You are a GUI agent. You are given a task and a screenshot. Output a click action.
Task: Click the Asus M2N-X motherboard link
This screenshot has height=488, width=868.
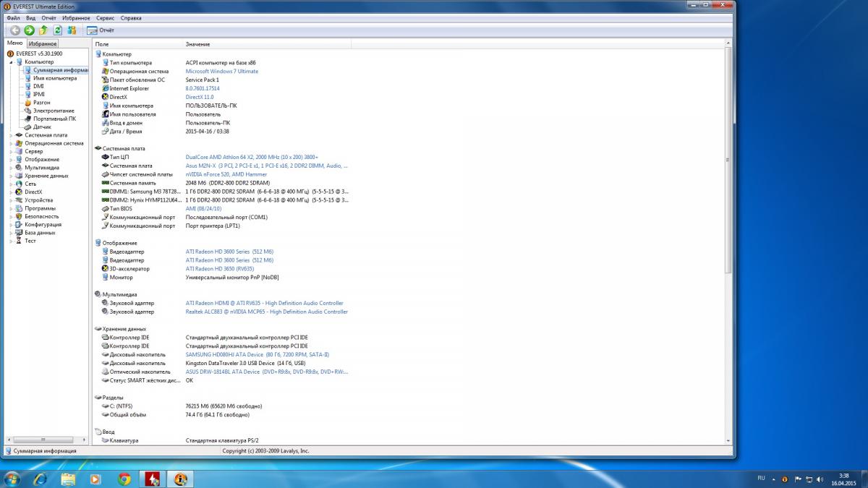(266, 166)
